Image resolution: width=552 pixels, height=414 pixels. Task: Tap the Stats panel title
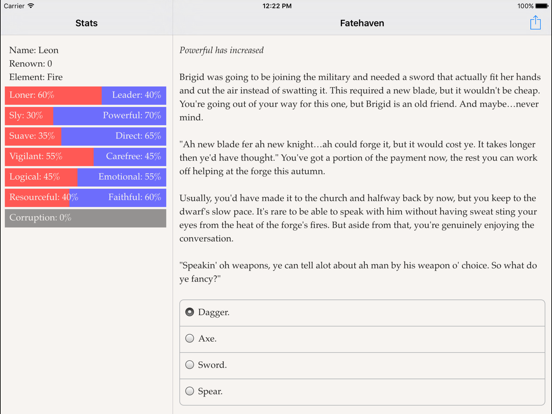coord(86,23)
